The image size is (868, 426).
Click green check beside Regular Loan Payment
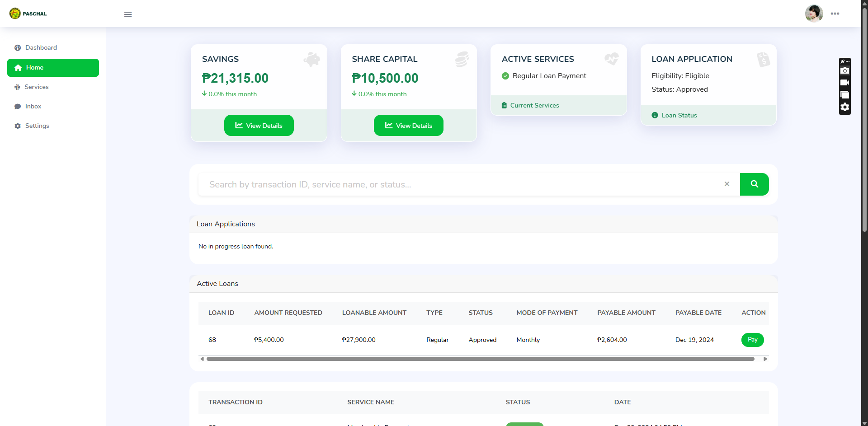[505, 76]
